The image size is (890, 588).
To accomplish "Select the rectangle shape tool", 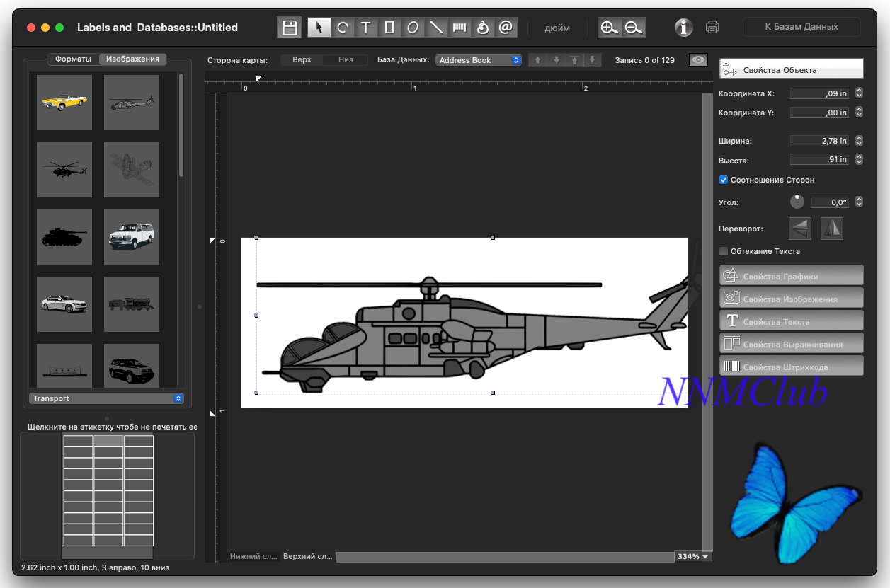I will (x=389, y=28).
